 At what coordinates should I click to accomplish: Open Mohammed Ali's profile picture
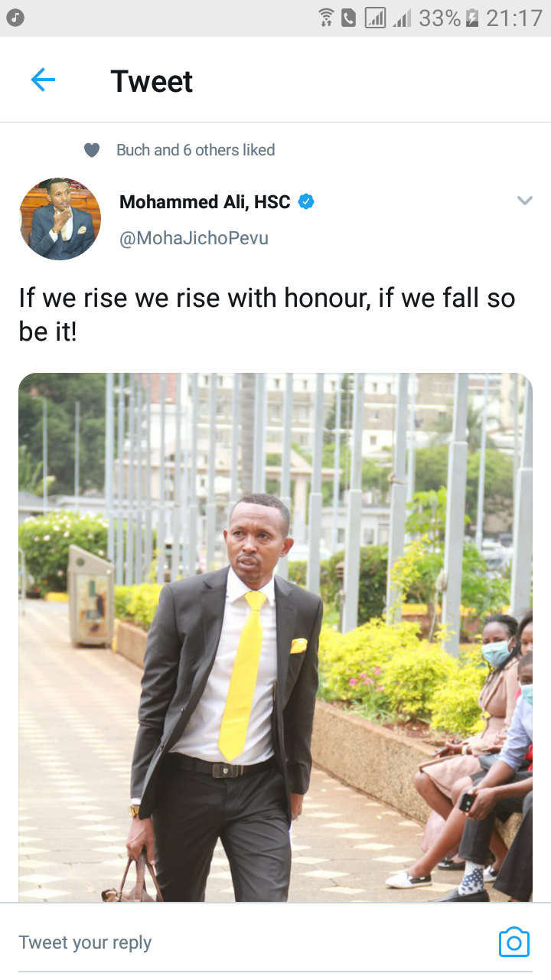60,219
